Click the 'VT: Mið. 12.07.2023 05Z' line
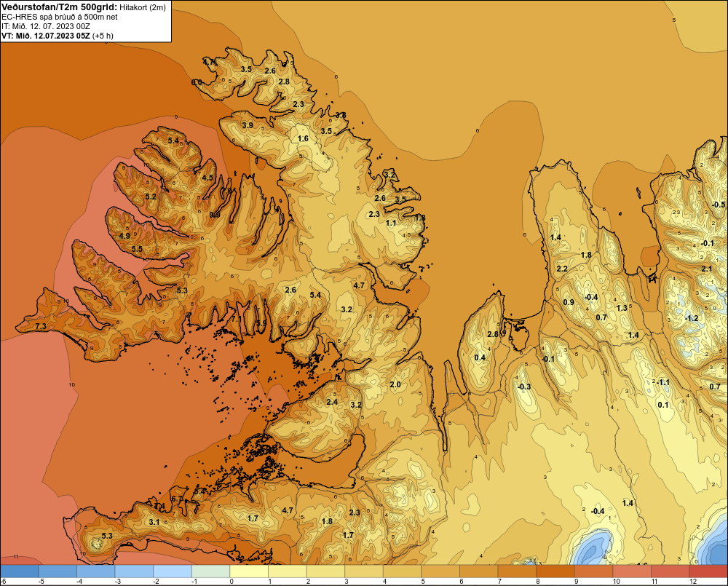The height and width of the screenshot is (586, 728). click(x=46, y=36)
